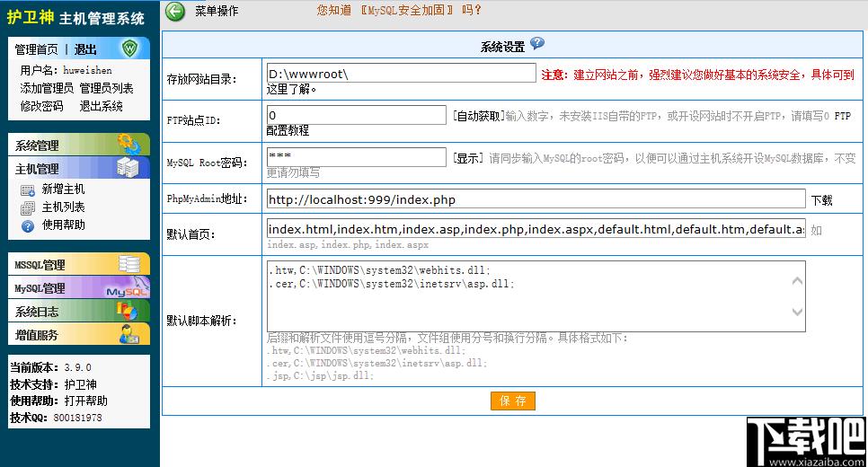Click the green back arrow icon
The width and height of the screenshot is (868, 467).
tap(175, 11)
